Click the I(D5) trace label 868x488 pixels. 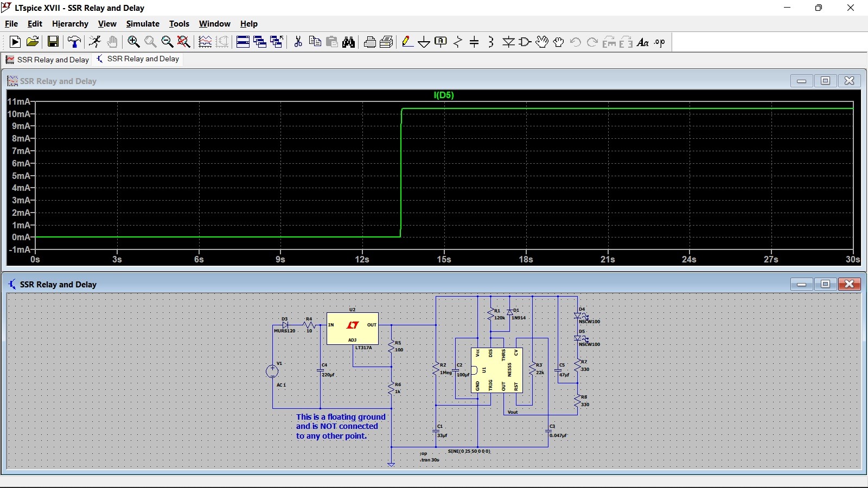pyautogui.click(x=444, y=95)
